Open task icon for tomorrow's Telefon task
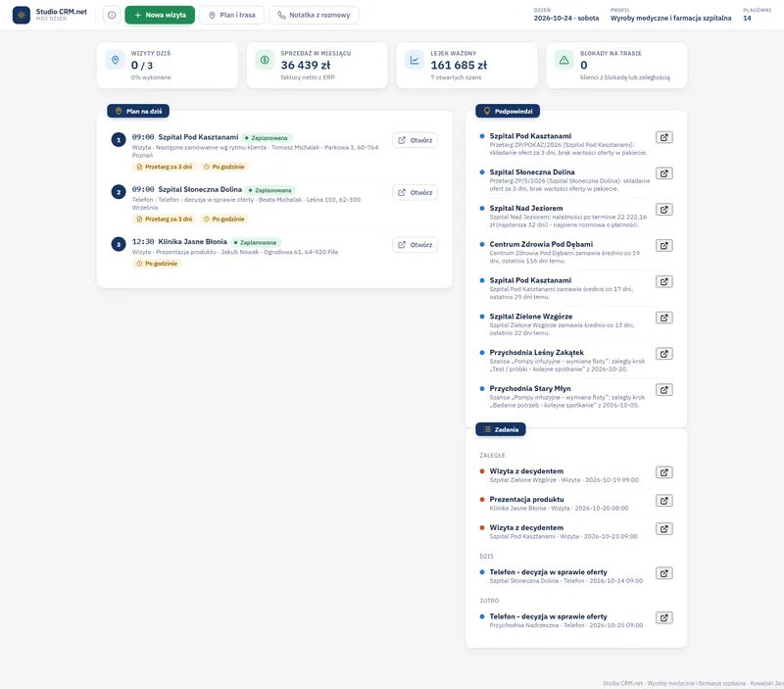Image resolution: width=784 pixels, height=689 pixels. (664, 617)
